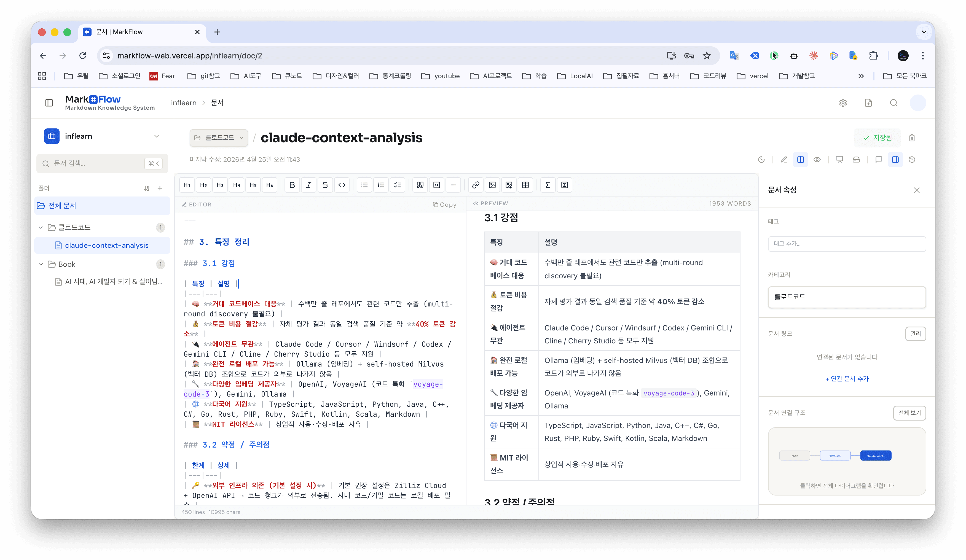This screenshot has width=966, height=560.
Task: Focus the 문서 검색 search field
Action: click(102, 164)
